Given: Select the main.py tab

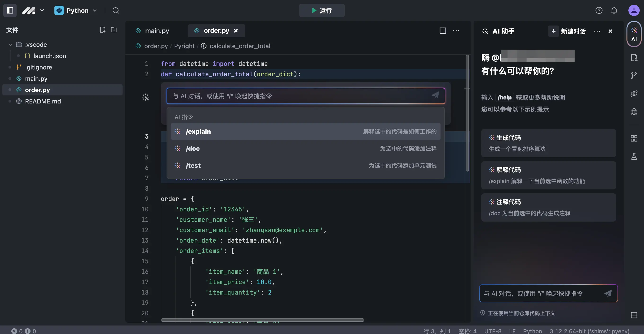Looking at the screenshot, I should pos(157,31).
